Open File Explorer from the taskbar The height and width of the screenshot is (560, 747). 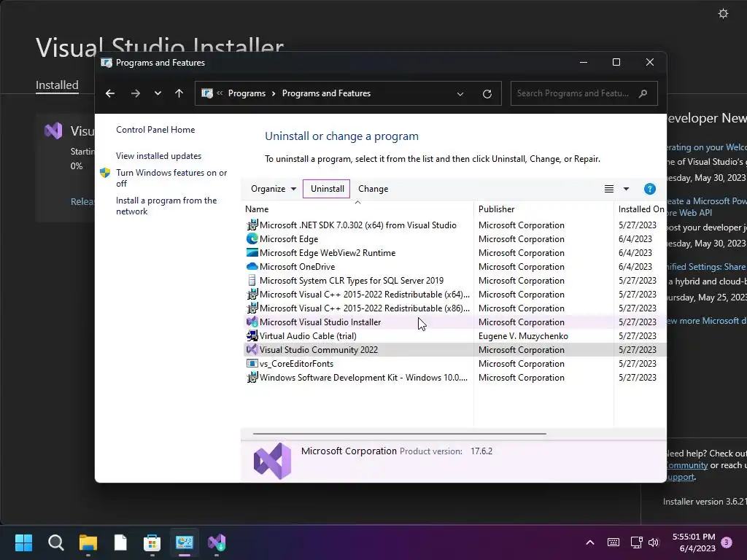click(88, 542)
